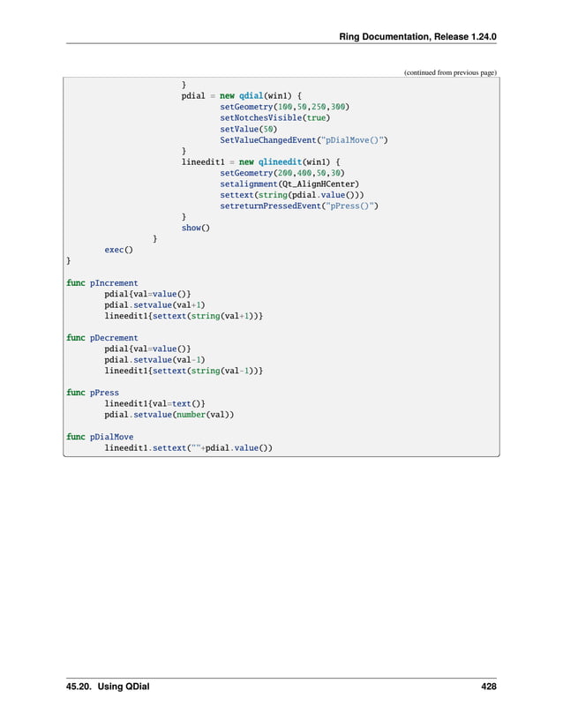563x728 pixels.
Task: Click 'pdial.setvalue(val-1)' line
Action: point(154,360)
